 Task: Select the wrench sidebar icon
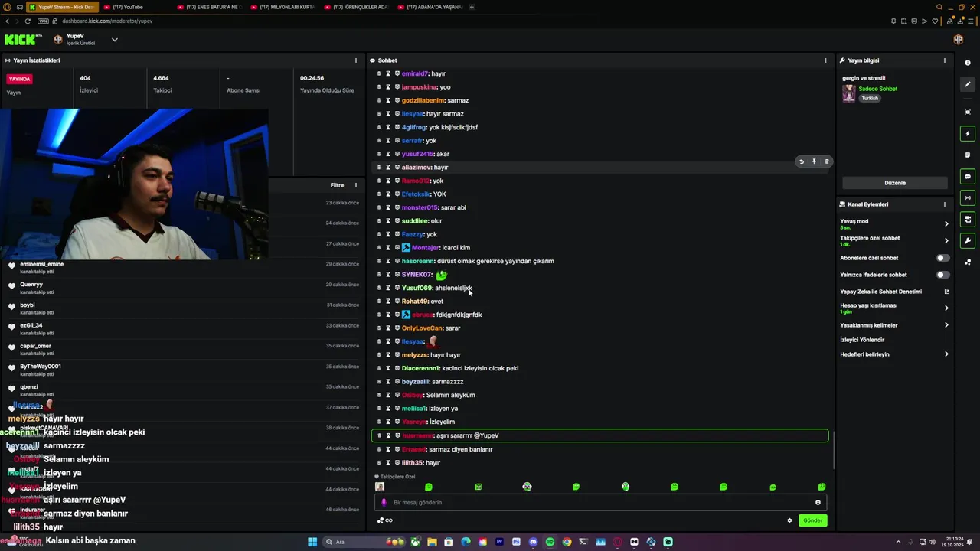(x=968, y=241)
